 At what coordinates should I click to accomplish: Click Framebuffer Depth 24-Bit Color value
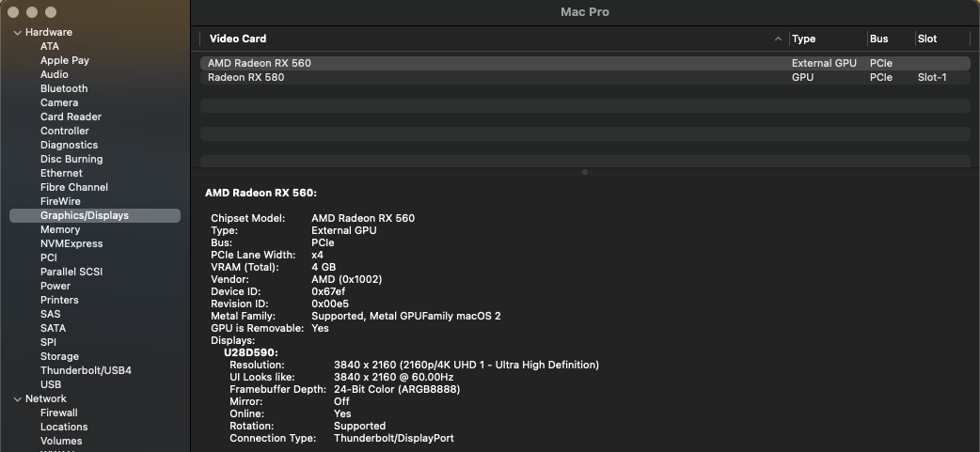coord(397,390)
